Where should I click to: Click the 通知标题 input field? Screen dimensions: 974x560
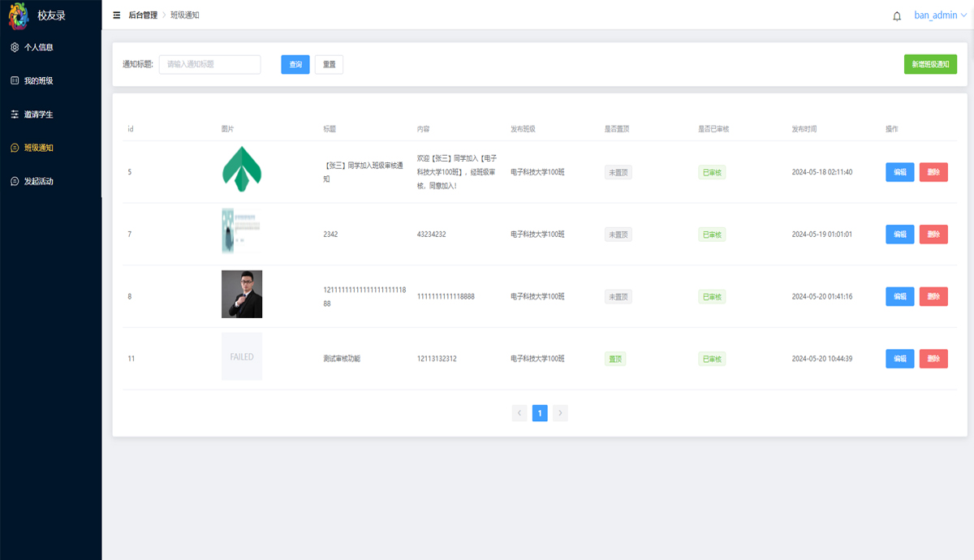point(209,64)
